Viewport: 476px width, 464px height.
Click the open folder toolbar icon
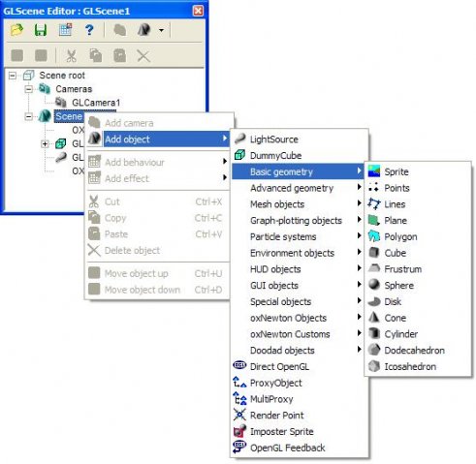(x=16, y=30)
